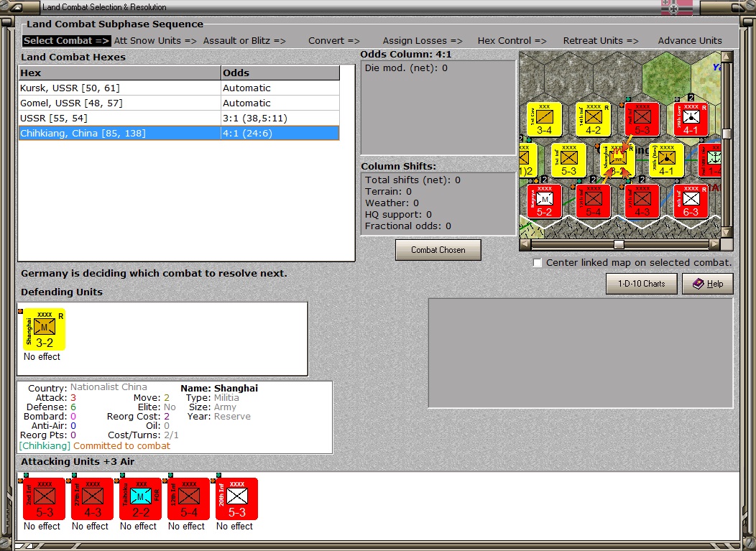This screenshot has width=756, height=551.
Task: Click the red 4-3 infantry unit on the map
Action: 642,201
